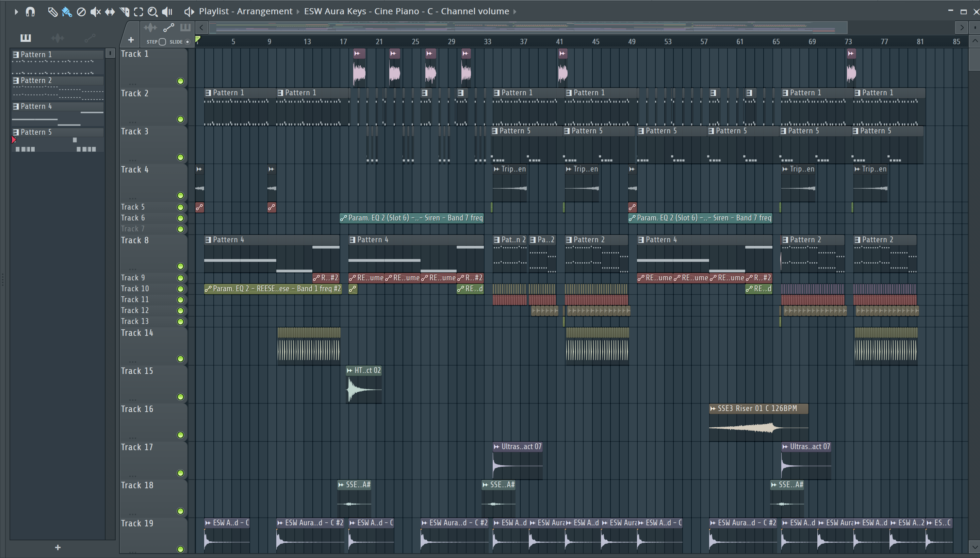Select the Playback scrub tool
This screenshot has width=980, height=558.
[x=167, y=12]
